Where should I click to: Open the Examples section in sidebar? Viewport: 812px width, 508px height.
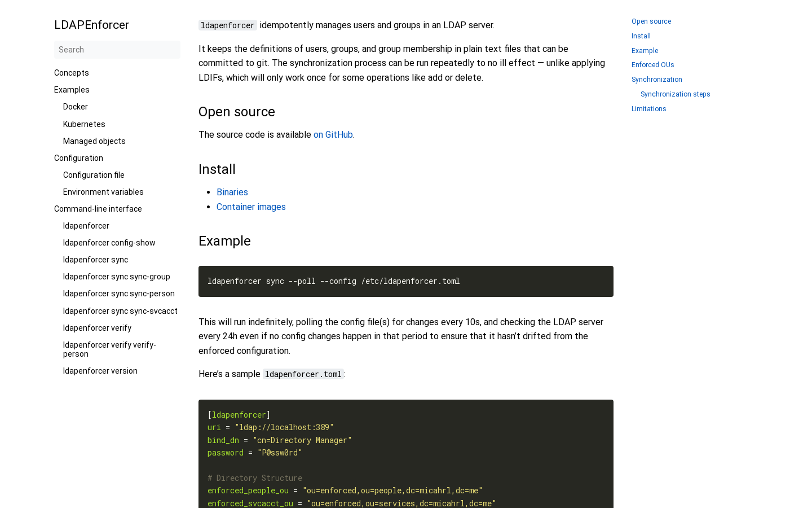pos(72,90)
